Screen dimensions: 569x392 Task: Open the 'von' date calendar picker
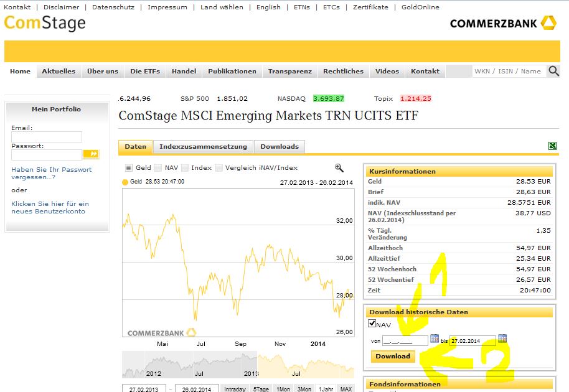[x=435, y=339]
